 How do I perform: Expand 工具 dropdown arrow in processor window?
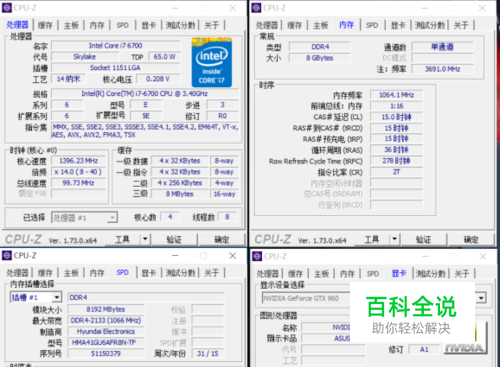(x=145, y=239)
